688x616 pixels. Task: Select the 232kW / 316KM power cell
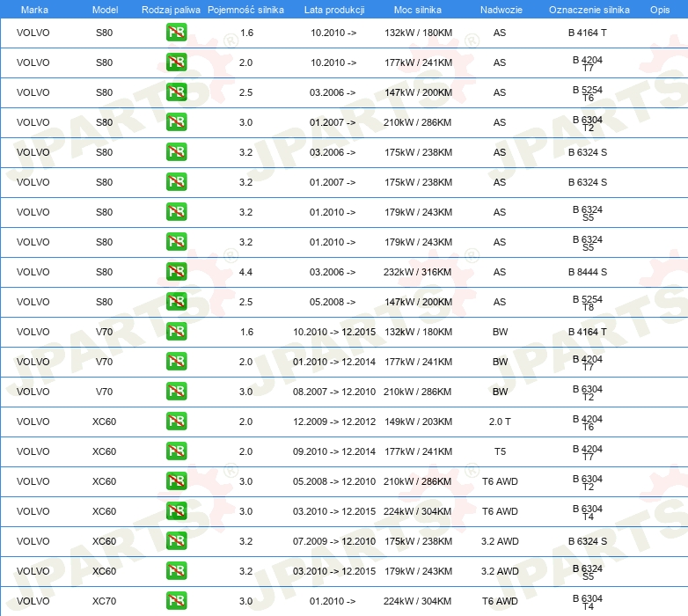418,272
